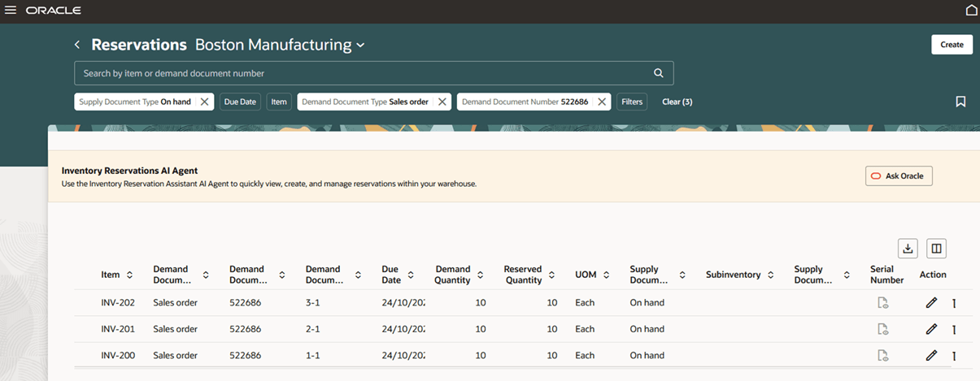
Task: Open serial number icon for INV-201
Action: pos(882,329)
